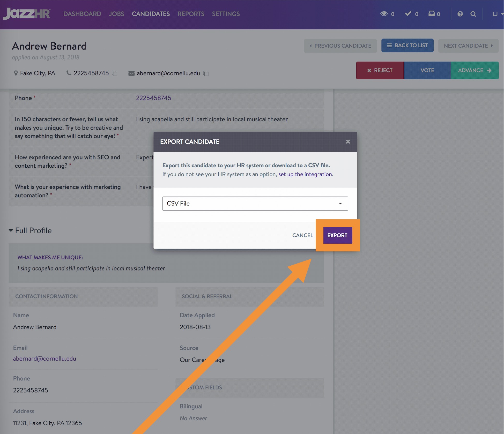The width and height of the screenshot is (504, 434).
Task: Open the help question mark icon
Action: point(460,14)
